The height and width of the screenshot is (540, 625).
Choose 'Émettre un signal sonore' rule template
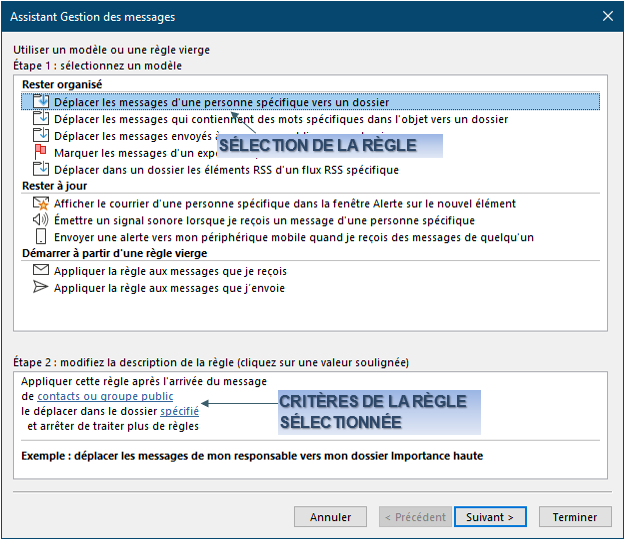264,220
